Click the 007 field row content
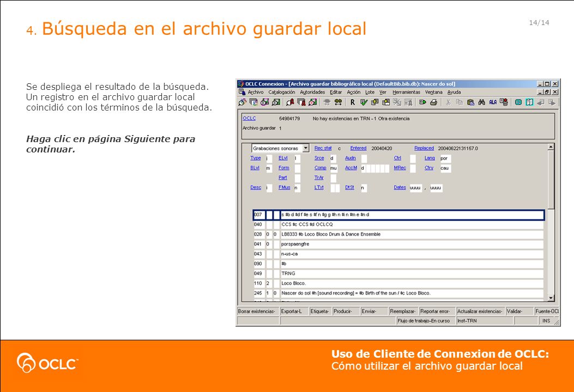This screenshot has width=574, height=392. tap(412, 215)
